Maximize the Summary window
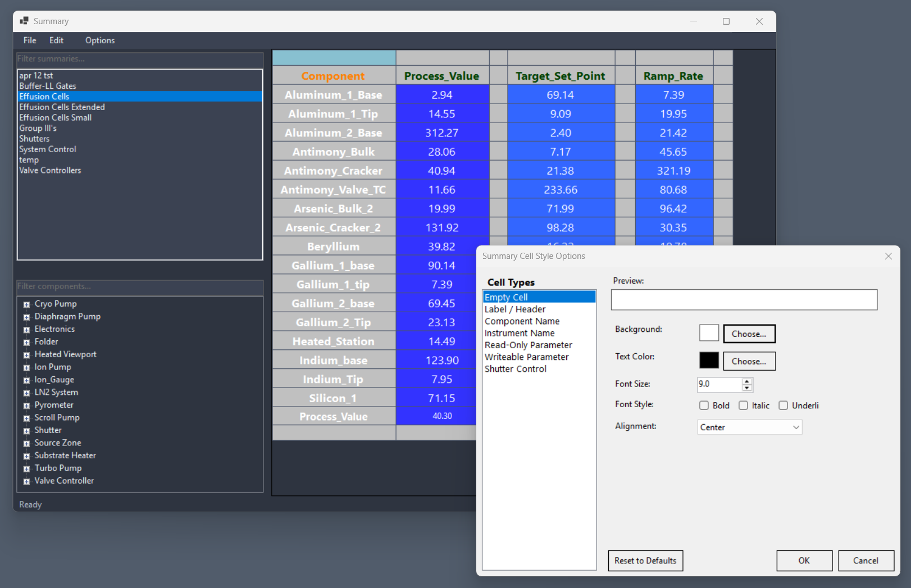This screenshot has width=911, height=588. [726, 21]
